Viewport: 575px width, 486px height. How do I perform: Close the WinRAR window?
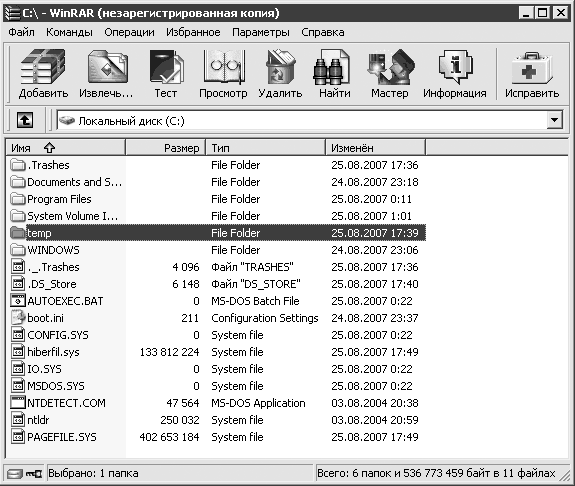tap(561, 13)
